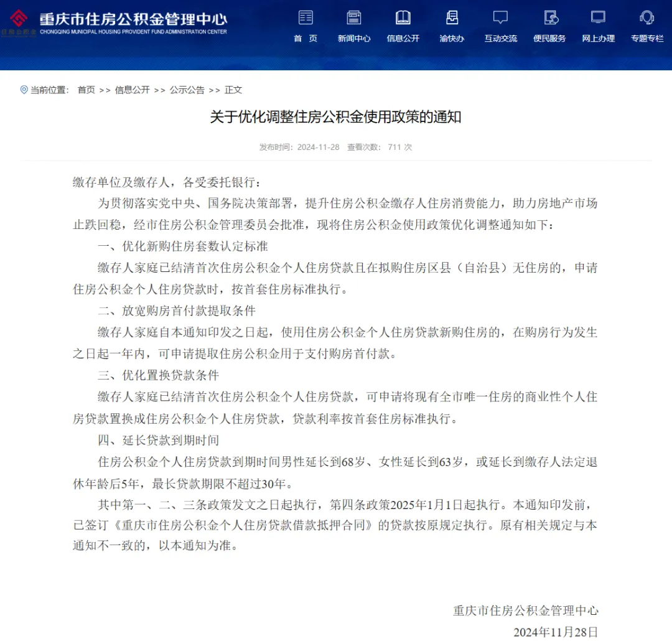Click the 互动交流 menu label
Screen dimensions: 672x641
pos(500,39)
